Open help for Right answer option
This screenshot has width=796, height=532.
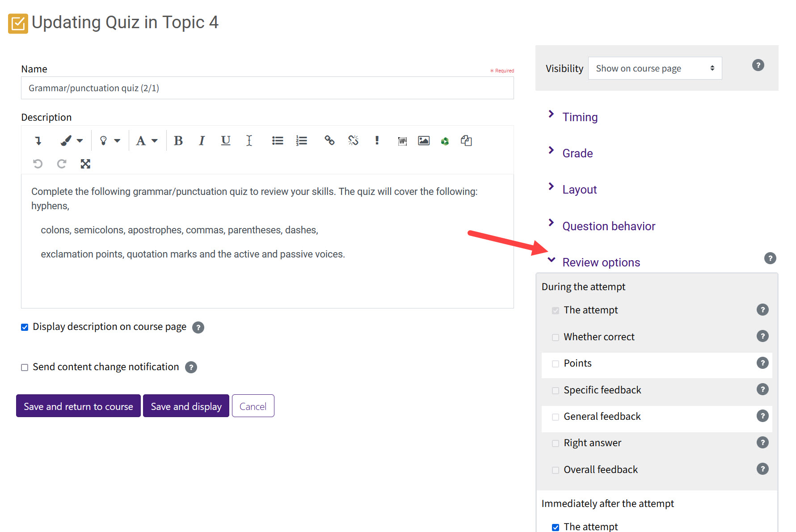click(762, 443)
